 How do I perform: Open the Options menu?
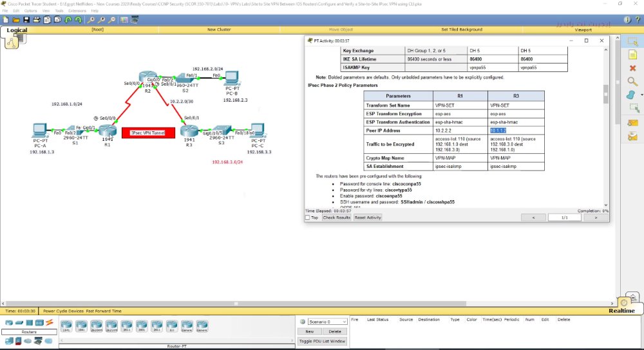point(30,11)
